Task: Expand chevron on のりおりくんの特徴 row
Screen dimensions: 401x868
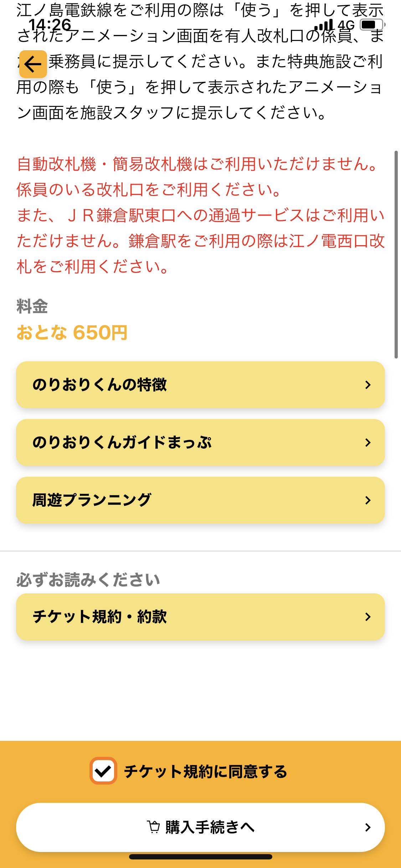Action: pos(368,385)
